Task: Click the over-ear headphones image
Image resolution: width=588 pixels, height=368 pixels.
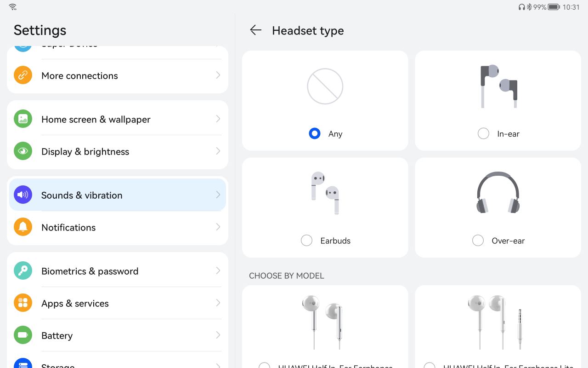Action: coord(498,192)
